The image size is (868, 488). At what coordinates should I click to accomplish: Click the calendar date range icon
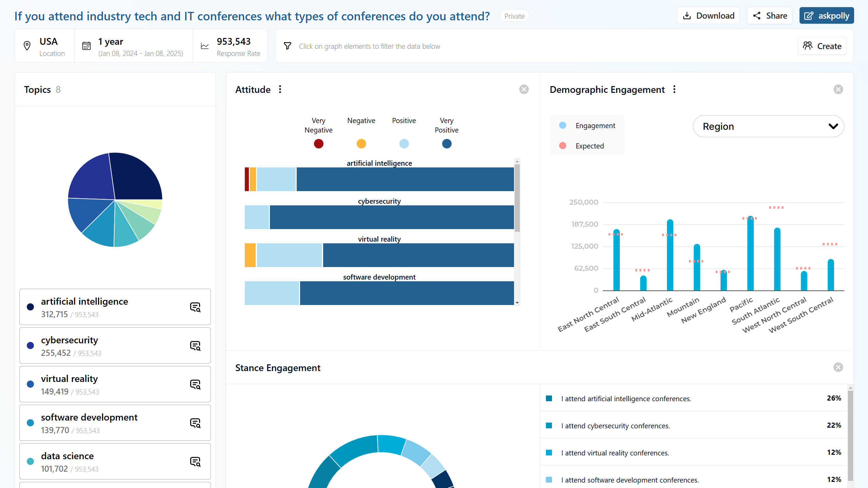point(86,46)
